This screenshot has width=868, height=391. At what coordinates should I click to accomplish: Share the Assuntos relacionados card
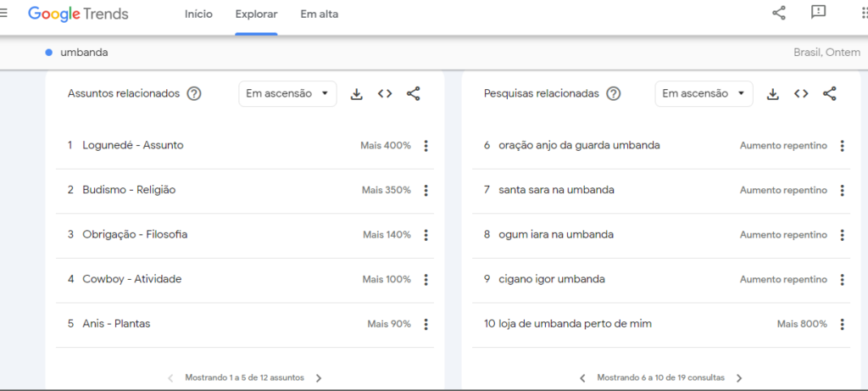tap(414, 94)
